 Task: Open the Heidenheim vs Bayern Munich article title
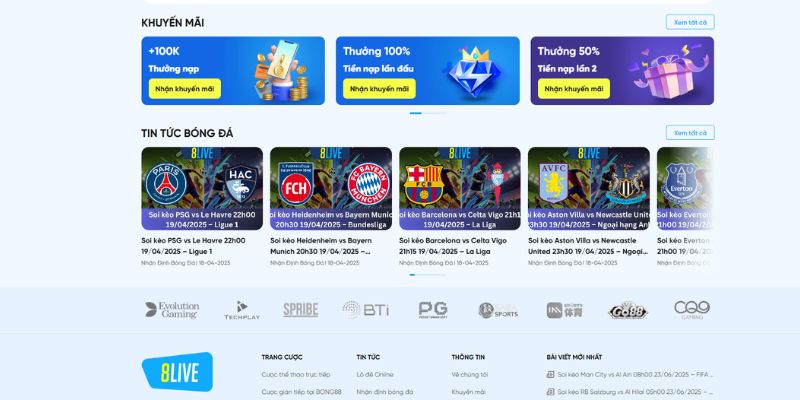pos(321,246)
